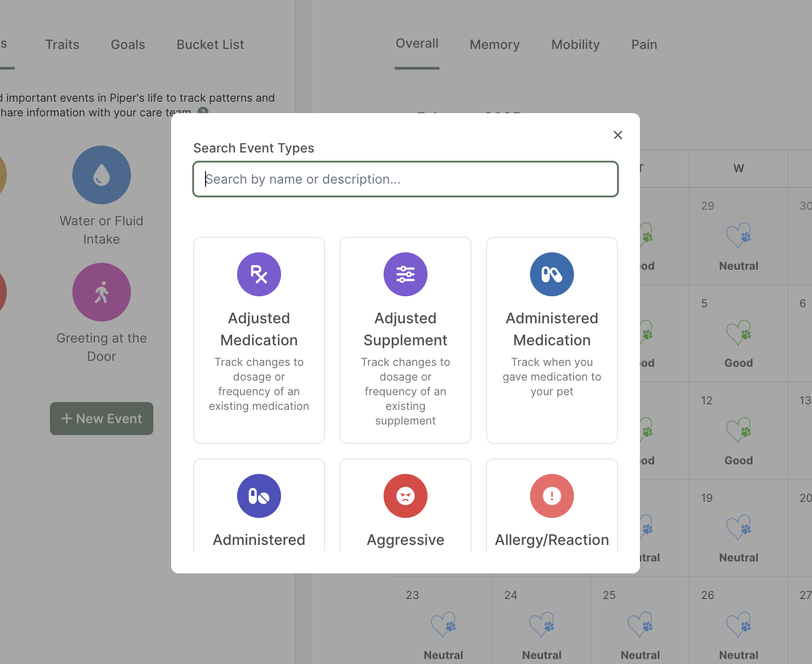Click the Neutral label under day 26
Screen dimensions: 812x664
739,655
